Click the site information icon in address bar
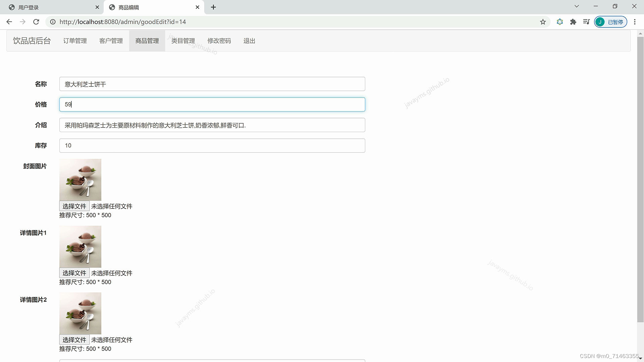This screenshot has width=644, height=362. point(53,22)
